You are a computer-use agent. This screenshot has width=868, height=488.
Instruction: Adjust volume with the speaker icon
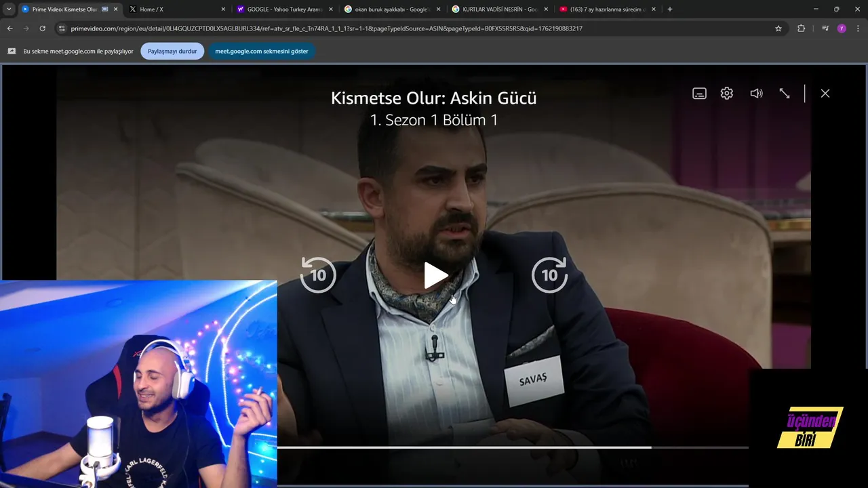tap(756, 94)
